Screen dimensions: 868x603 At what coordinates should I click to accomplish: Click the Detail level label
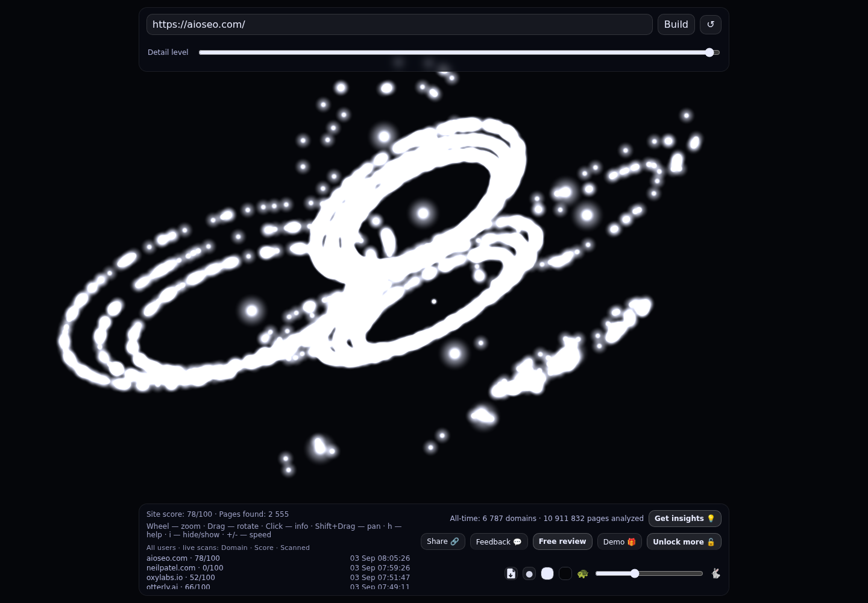coord(168,52)
